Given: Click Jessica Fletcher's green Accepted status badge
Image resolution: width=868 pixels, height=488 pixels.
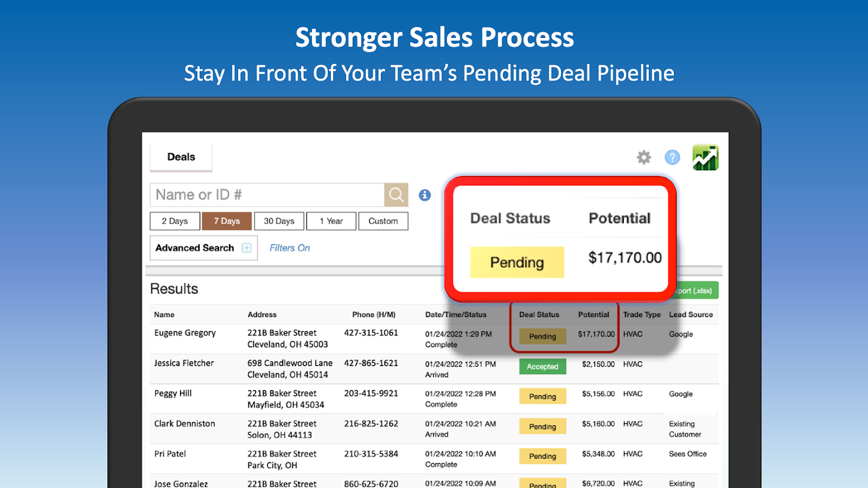Looking at the screenshot, I should tap(543, 367).
